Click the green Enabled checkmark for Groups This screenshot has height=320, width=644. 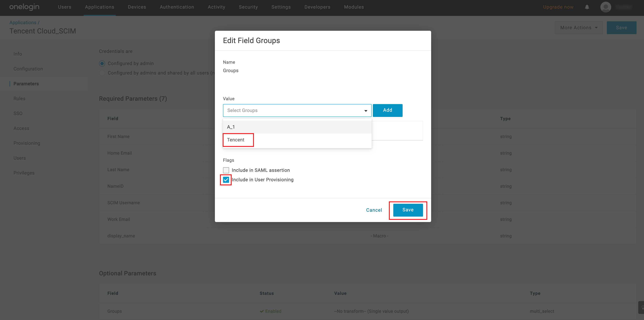pos(262,311)
